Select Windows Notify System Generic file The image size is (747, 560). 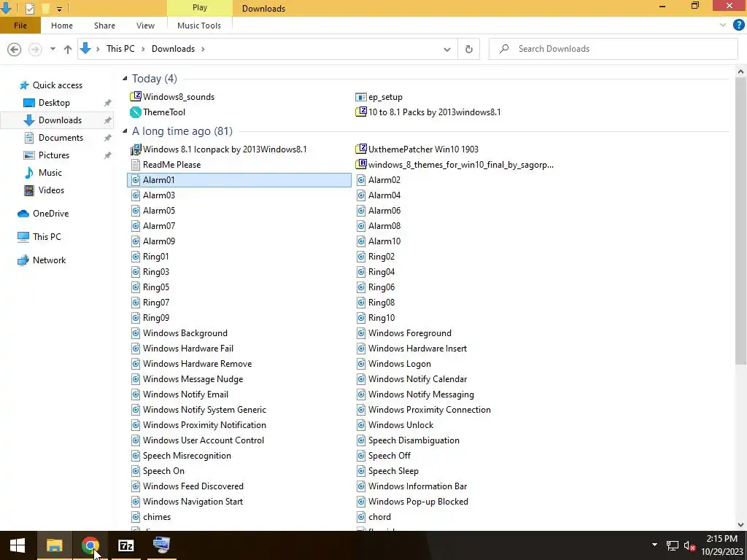[x=198, y=410]
